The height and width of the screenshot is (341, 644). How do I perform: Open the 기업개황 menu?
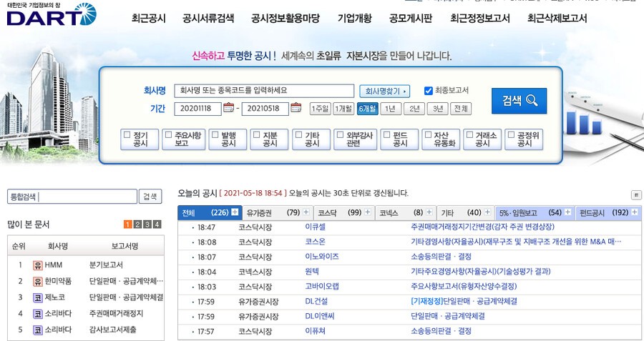point(355,18)
